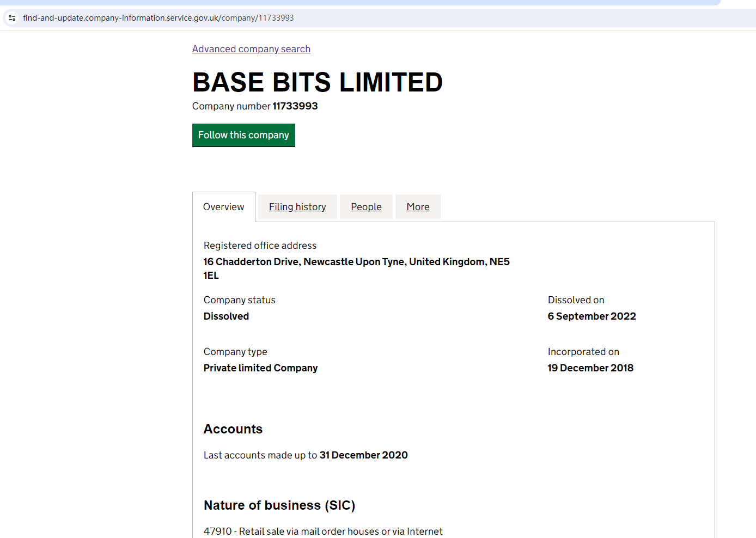This screenshot has width=756, height=538.
Task: Select the Overview tab
Action: point(223,207)
